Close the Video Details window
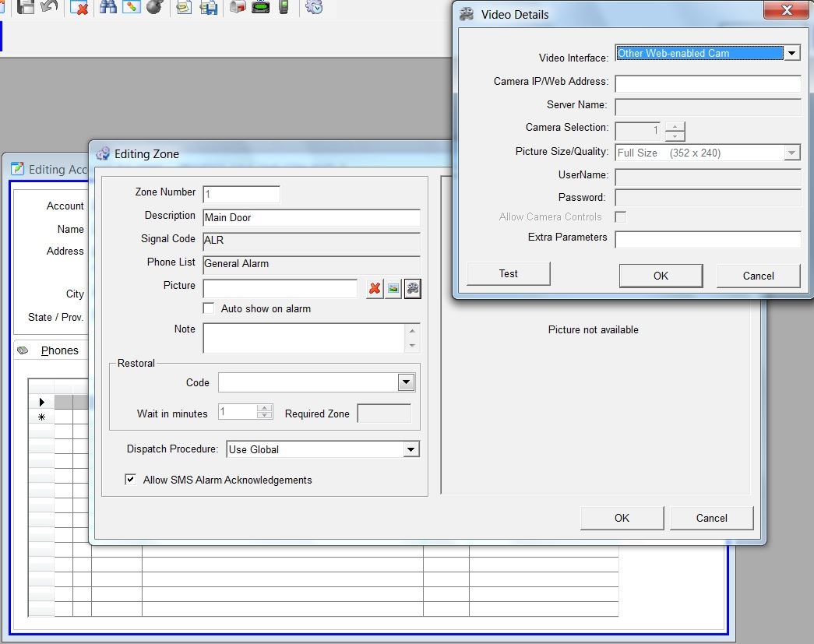Image resolution: width=814 pixels, height=644 pixels. tap(786, 10)
